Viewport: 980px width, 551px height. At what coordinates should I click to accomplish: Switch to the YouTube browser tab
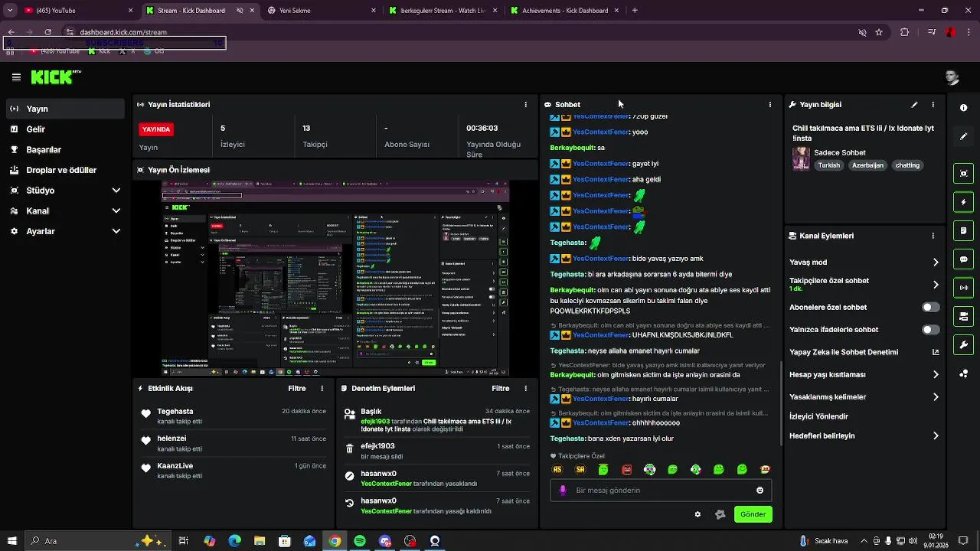(78, 11)
